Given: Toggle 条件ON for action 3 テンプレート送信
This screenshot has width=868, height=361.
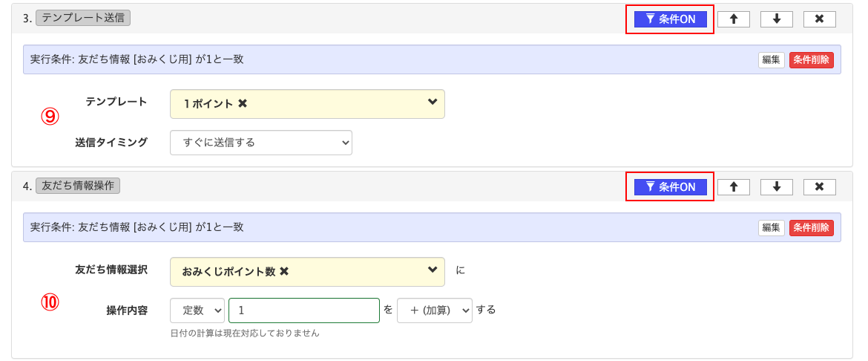Looking at the screenshot, I should pyautogui.click(x=671, y=19).
